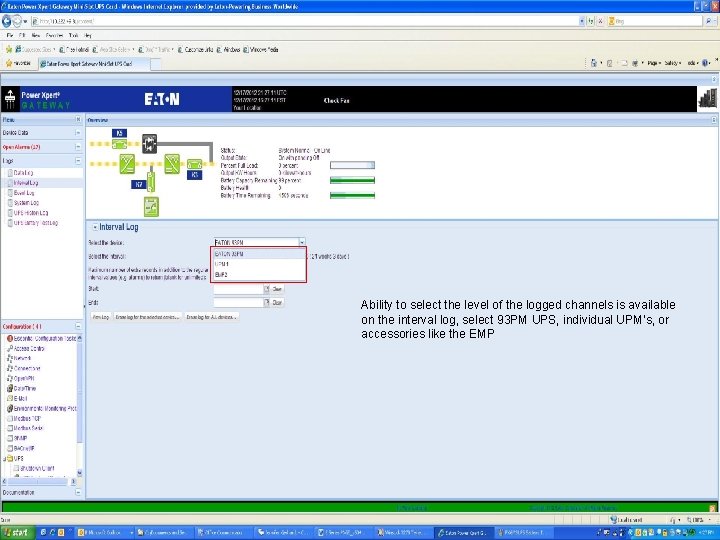This screenshot has height=540, width=720.
Task: Open calendar picker for Start date
Action: pyautogui.click(x=266, y=289)
